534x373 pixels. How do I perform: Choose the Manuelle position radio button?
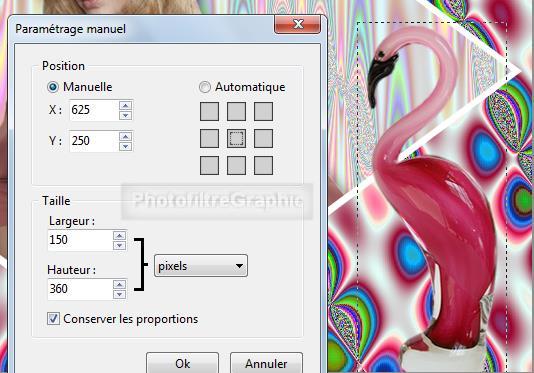53,87
